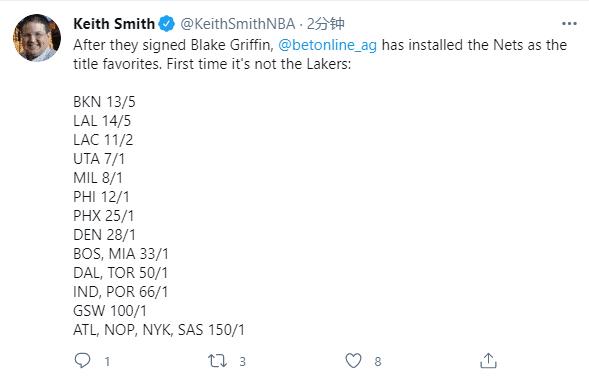589x381 pixels.
Task: Like the tweet with the heart icon
Action: (x=353, y=361)
